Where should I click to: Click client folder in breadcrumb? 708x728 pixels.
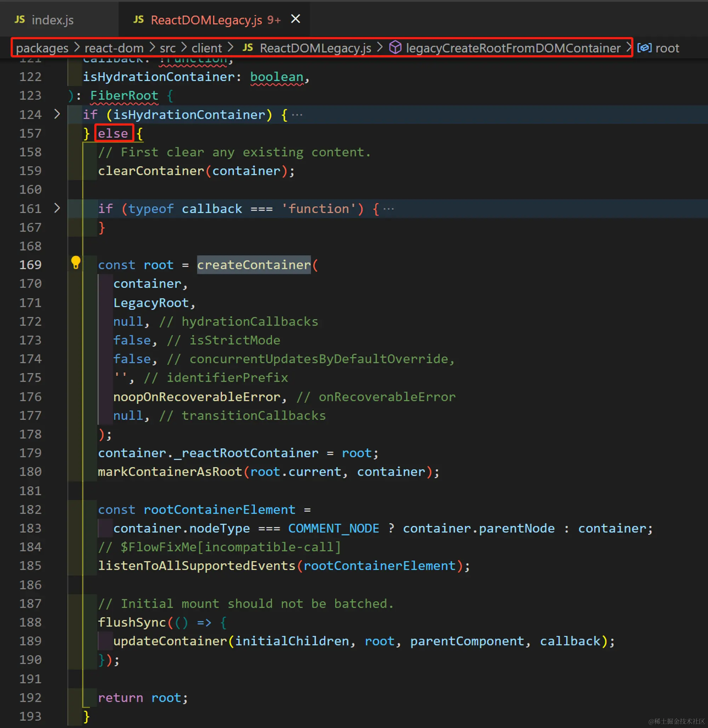click(x=206, y=48)
